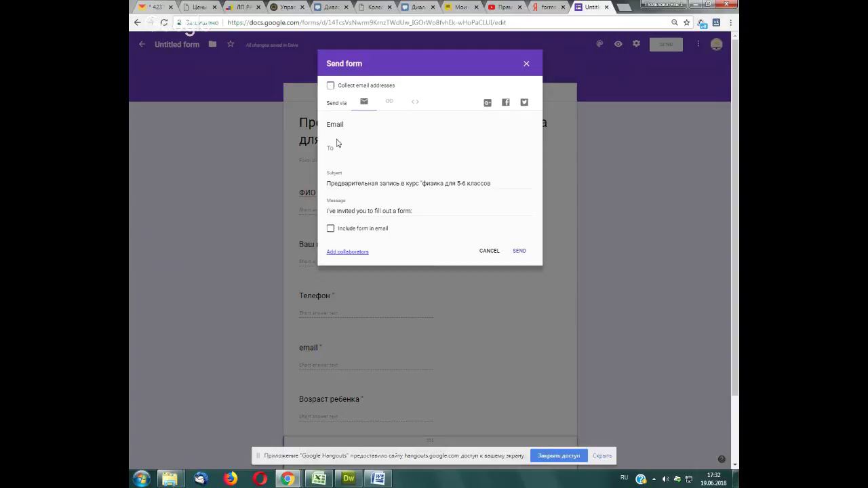Go back with Forms back arrow
The height and width of the screenshot is (488, 868).
tap(142, 44)
